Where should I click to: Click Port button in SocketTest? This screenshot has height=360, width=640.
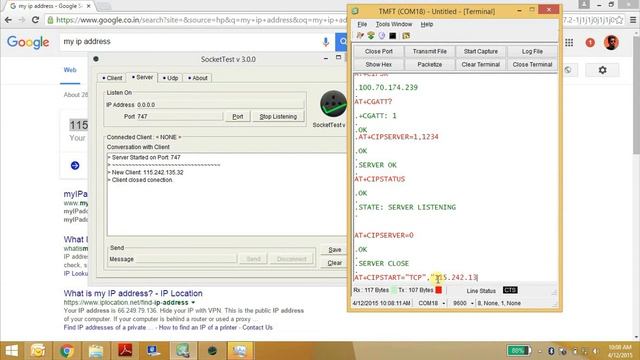(238, 117)
